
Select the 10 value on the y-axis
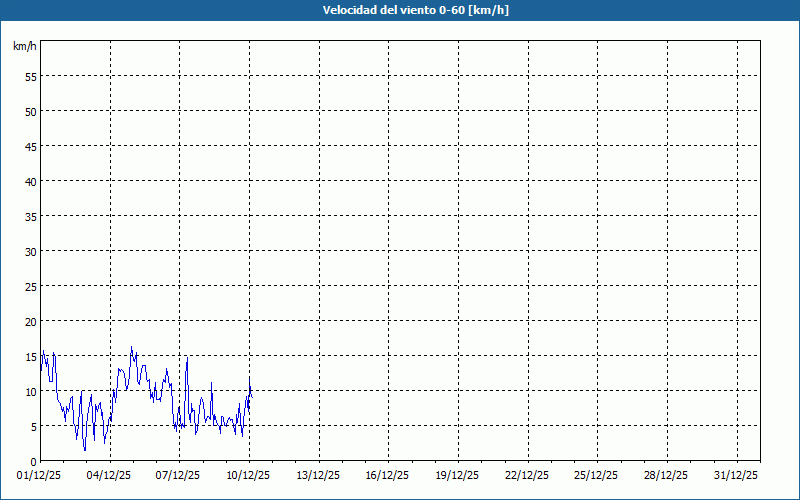(31, 391)
